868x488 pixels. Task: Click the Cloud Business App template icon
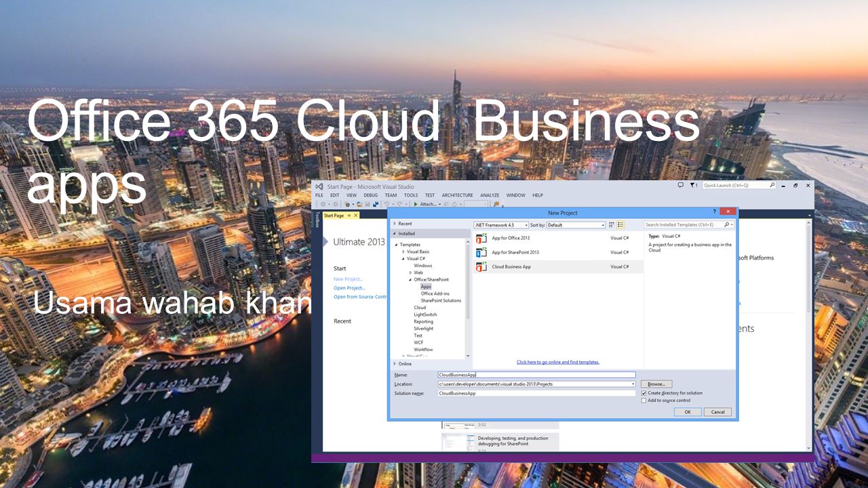point(481,266)
